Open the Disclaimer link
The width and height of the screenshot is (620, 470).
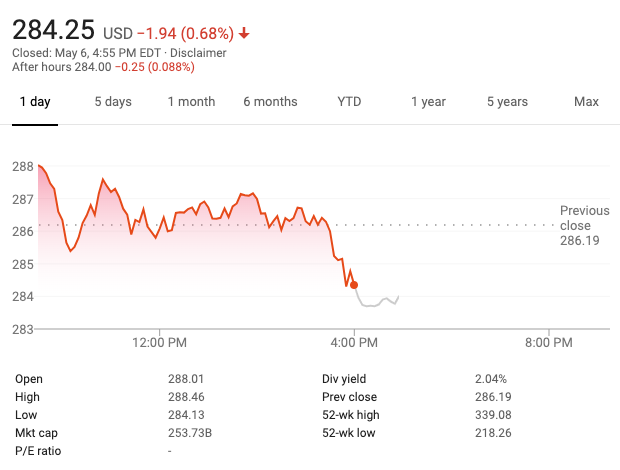[x=198, y=53]
